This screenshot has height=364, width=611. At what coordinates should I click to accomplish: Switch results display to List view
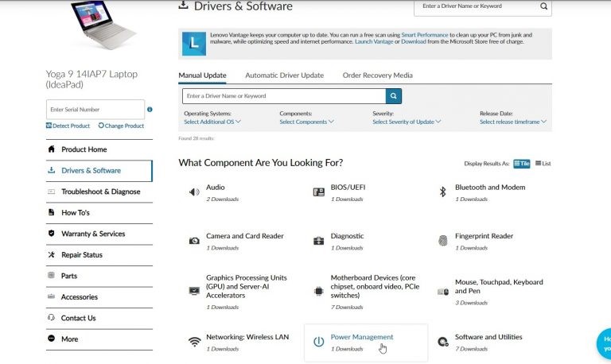pyautogui.click(x=543, y=163)
